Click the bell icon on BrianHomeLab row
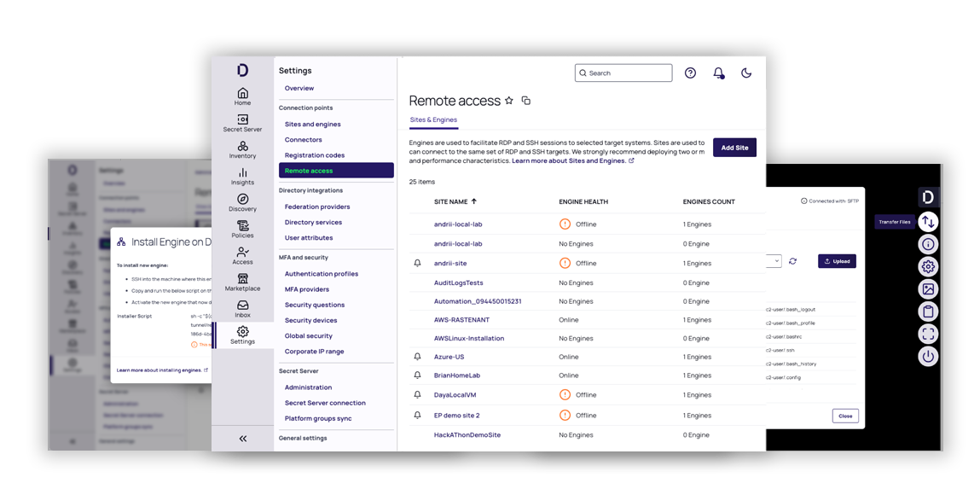 (417, 375)
